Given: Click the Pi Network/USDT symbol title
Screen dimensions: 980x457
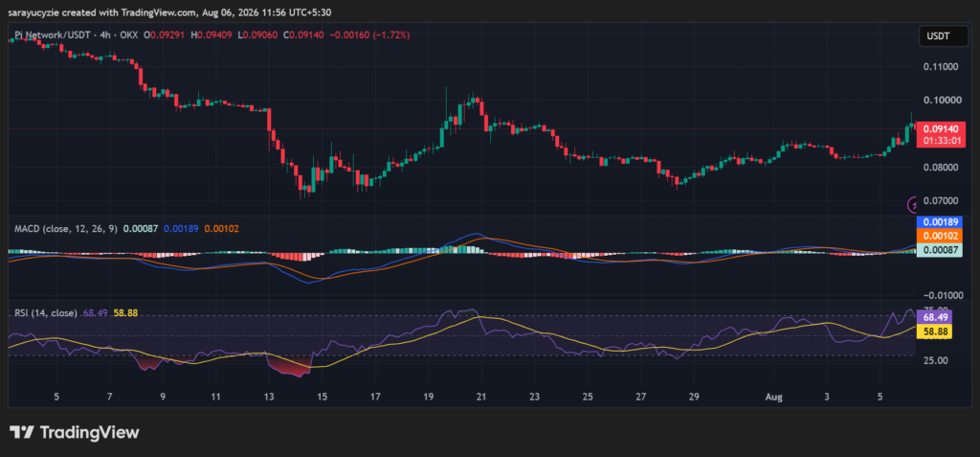Looking at the screenshot, I should point(54,35).
